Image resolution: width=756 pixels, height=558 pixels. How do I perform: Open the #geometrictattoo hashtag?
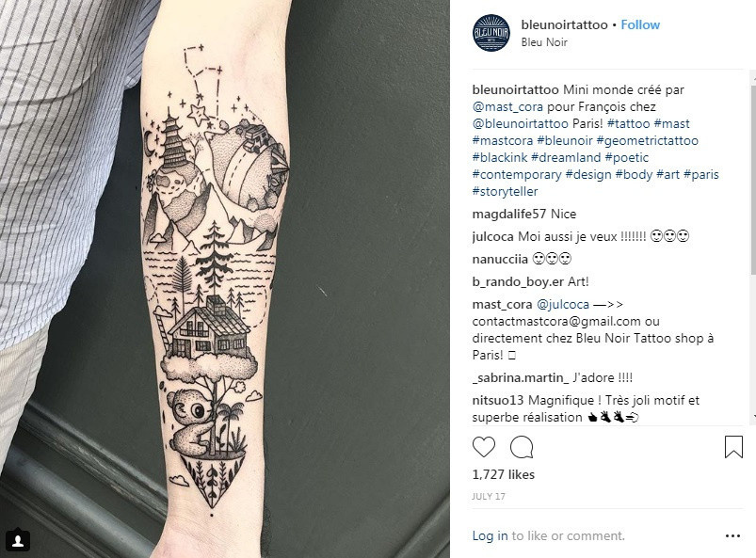(647, 140)
